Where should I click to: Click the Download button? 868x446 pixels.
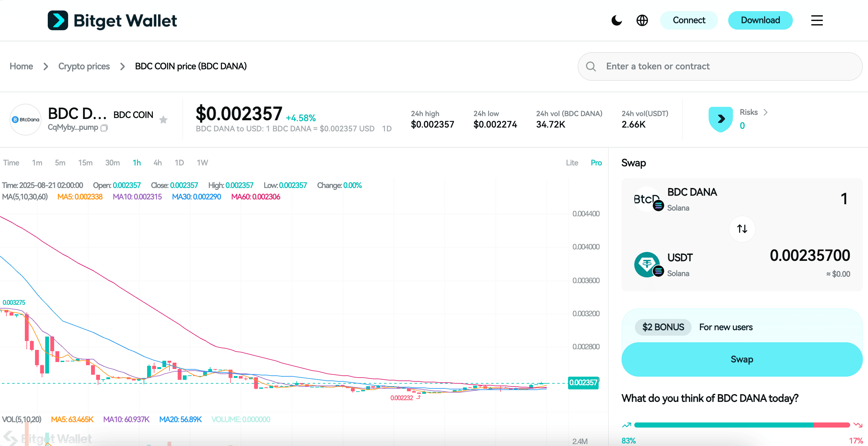click(760, 20)
